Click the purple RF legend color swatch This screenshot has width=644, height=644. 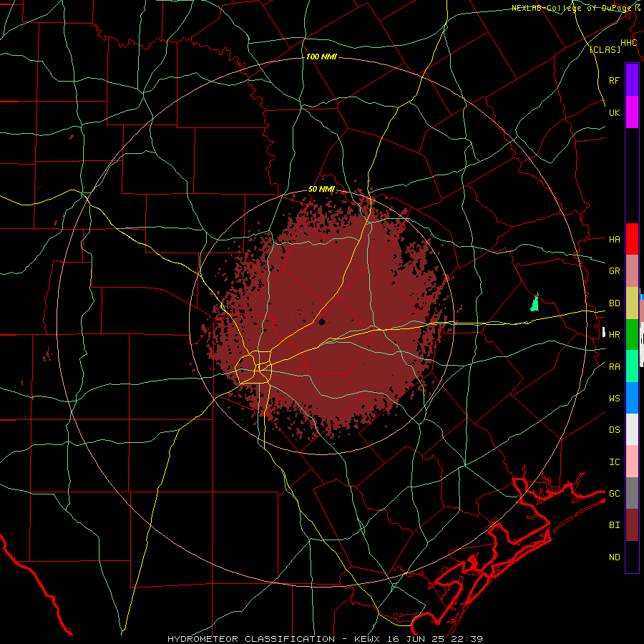click(632, 80)
